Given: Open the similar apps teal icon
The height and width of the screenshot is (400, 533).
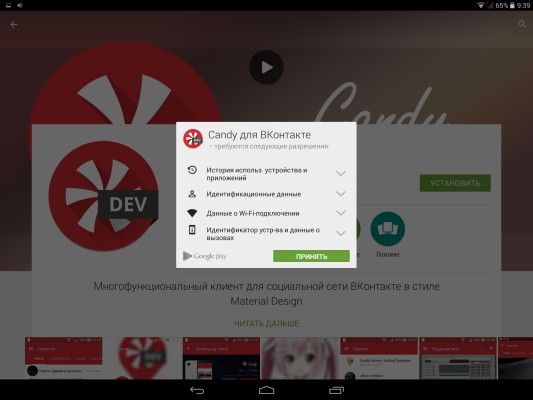Looking at the screenshot, I should [x=388, y=229].
